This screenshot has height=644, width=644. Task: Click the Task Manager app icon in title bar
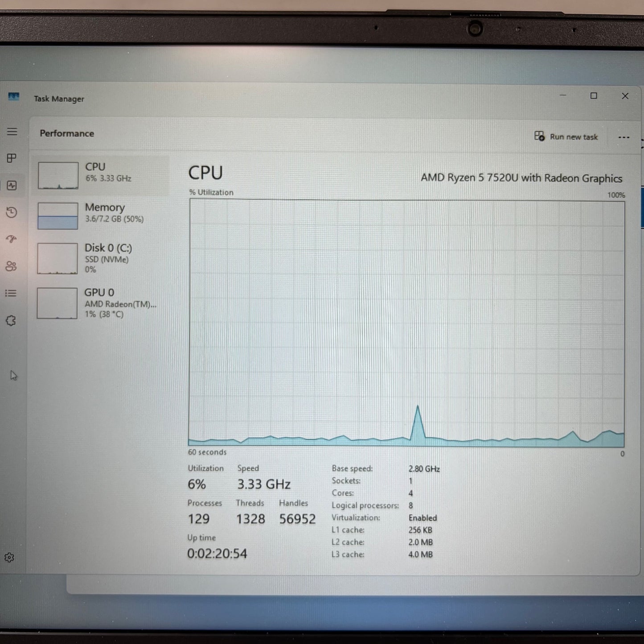tap(14, 96)
